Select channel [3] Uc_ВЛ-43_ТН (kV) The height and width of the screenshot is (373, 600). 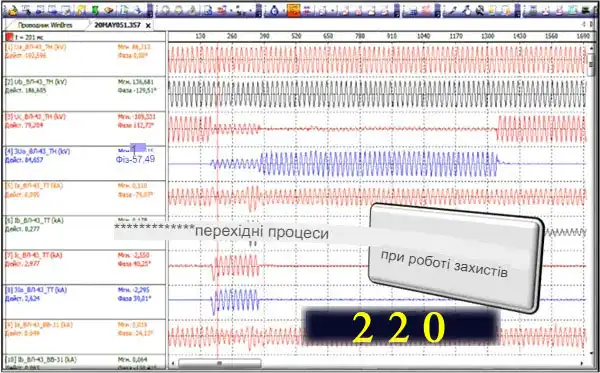point(36,117)
